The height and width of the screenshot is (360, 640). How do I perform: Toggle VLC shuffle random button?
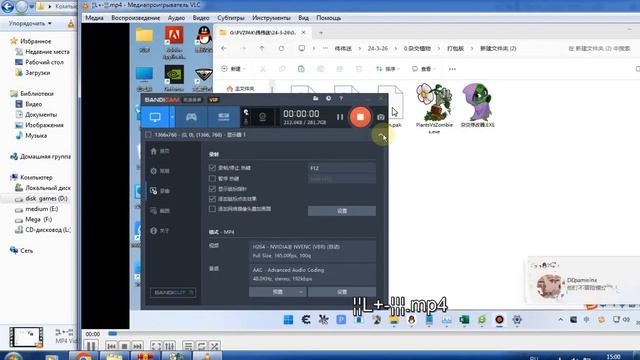215,346
